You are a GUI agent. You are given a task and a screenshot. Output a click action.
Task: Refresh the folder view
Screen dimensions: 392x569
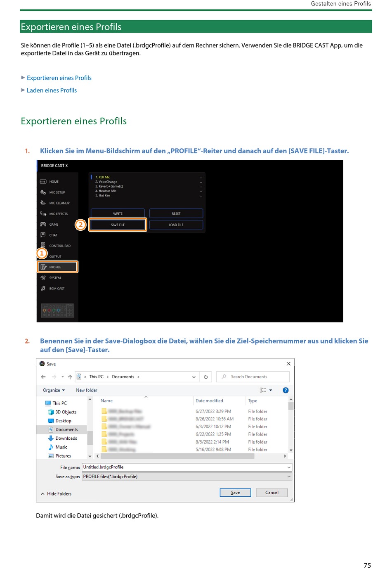[x=206, y=377]
